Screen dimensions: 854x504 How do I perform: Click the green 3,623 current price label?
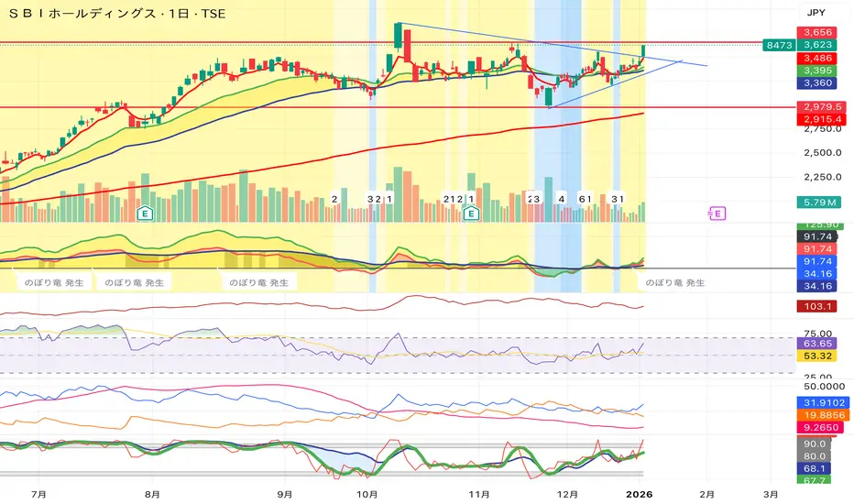click(x=817, y=45)
